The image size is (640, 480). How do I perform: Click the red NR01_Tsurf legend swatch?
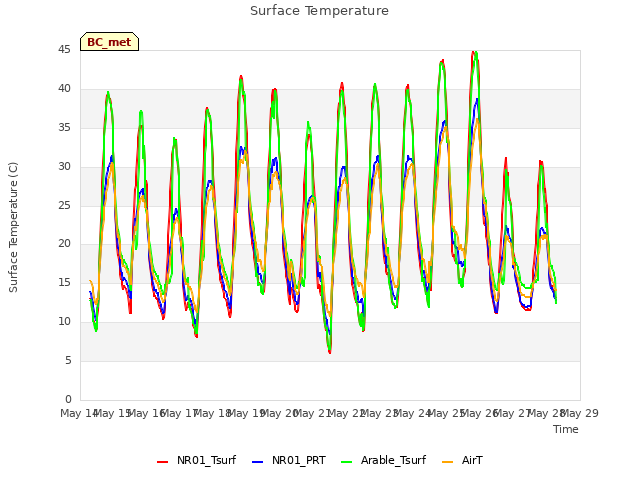(x=162, y=462)
